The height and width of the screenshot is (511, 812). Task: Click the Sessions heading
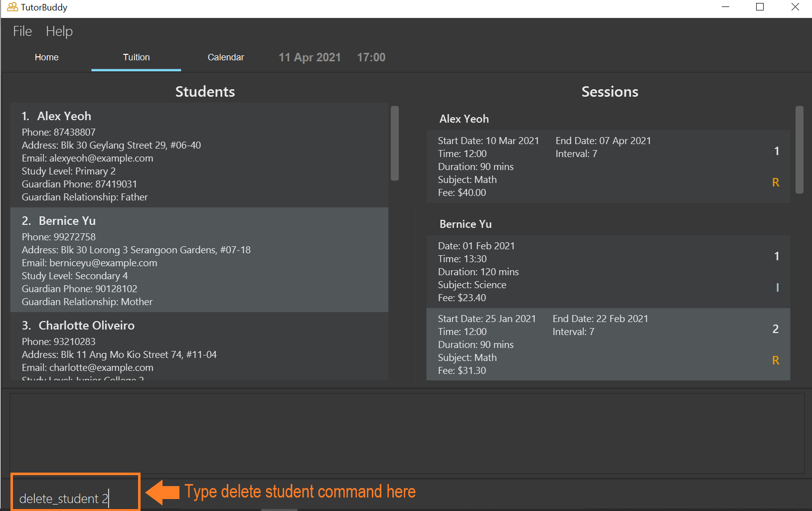(610, 92)
